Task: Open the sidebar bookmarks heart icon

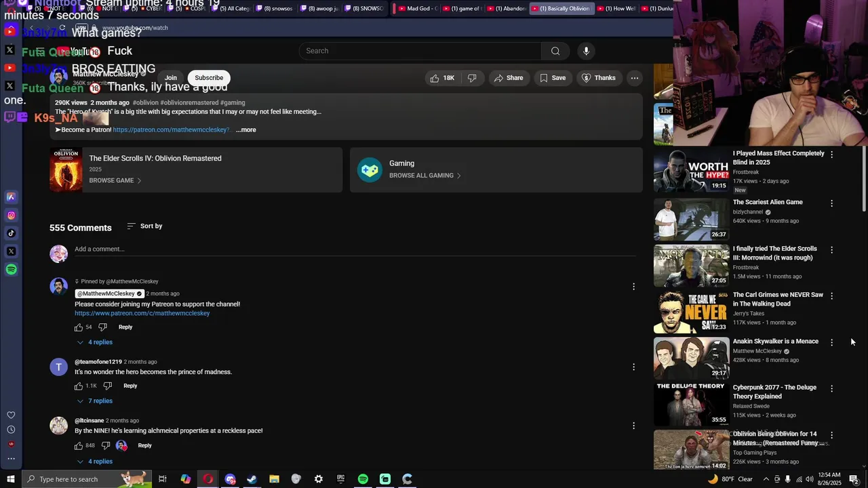Action: point(11,415)
